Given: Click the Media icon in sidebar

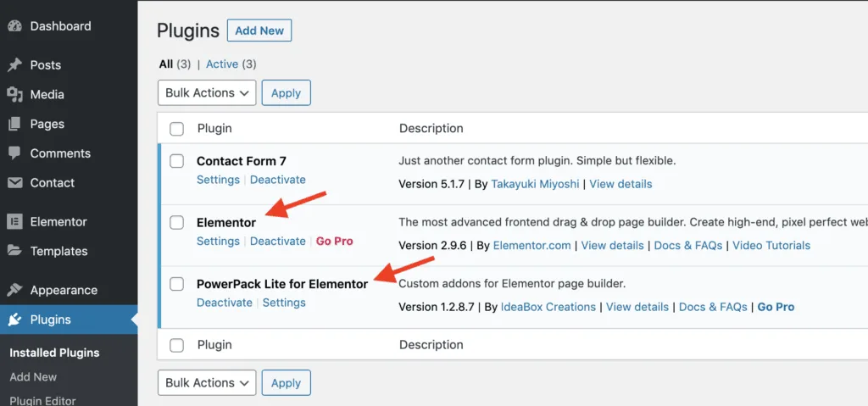Looking at the screenshot, I should point(15,95).
